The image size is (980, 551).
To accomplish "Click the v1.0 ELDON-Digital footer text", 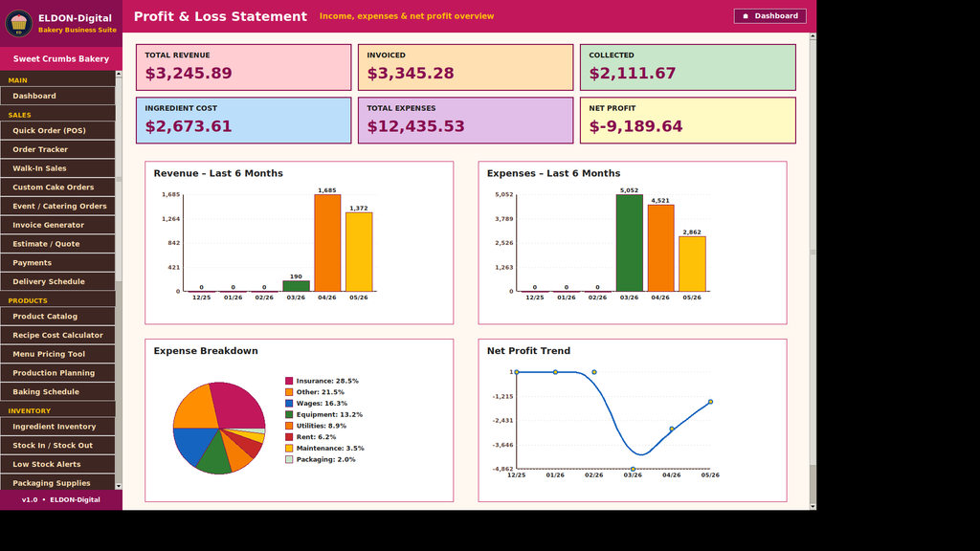I will pos(61,499).
